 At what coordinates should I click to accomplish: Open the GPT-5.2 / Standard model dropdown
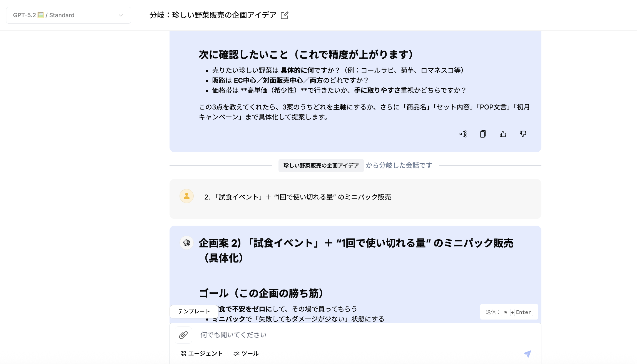tap(68, 15)
